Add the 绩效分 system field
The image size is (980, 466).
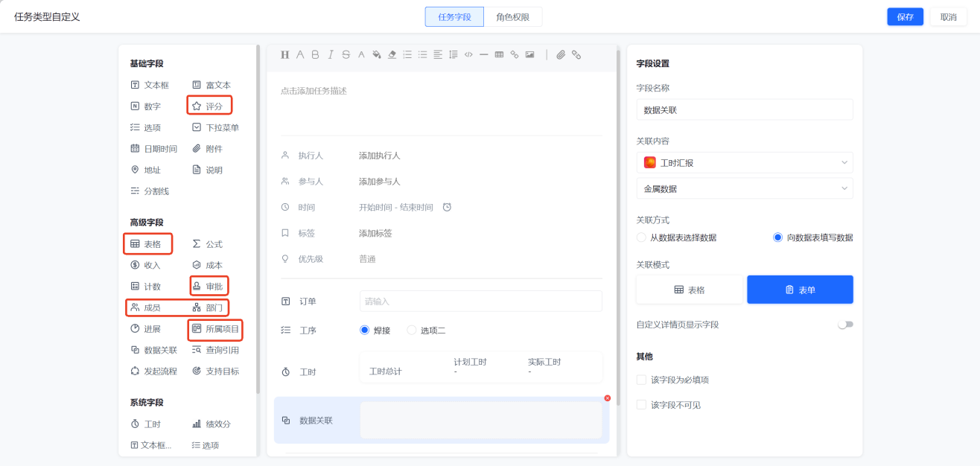212,424
